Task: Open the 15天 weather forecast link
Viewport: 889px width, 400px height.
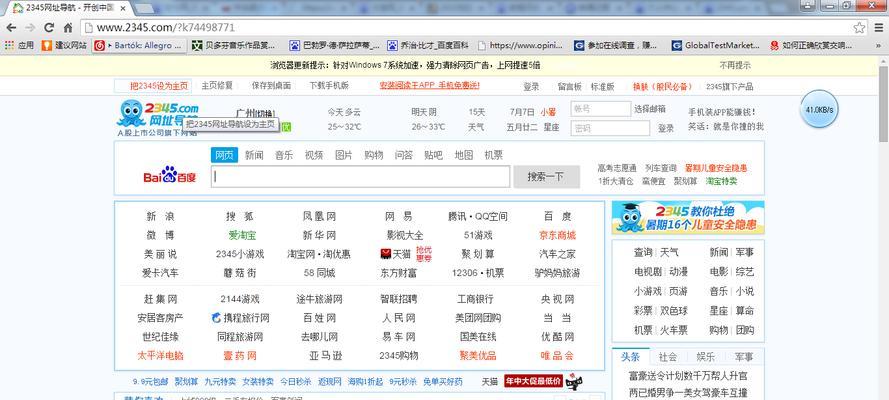Action: [x=477, y=112]
